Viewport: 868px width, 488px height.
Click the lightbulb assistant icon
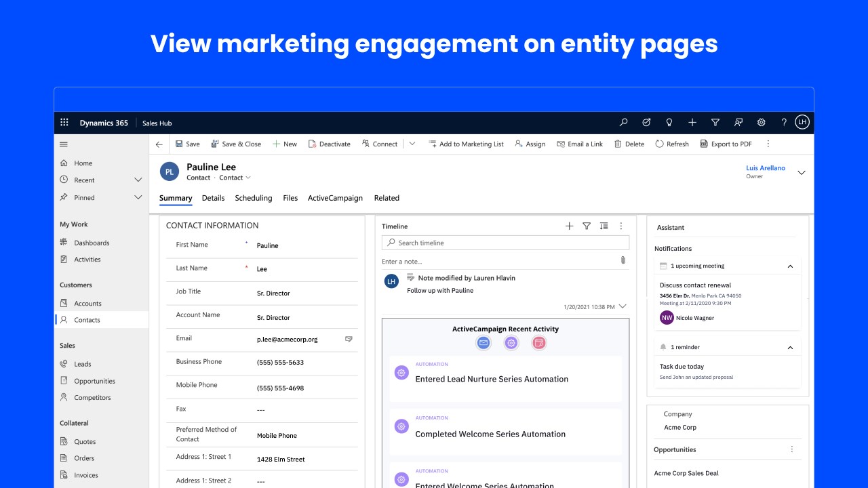[669, 123]
